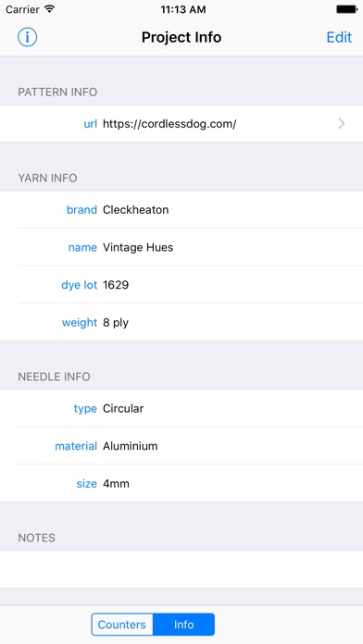
Task: Select the dye lot 1629 row
Action: (x=181, y=285)
